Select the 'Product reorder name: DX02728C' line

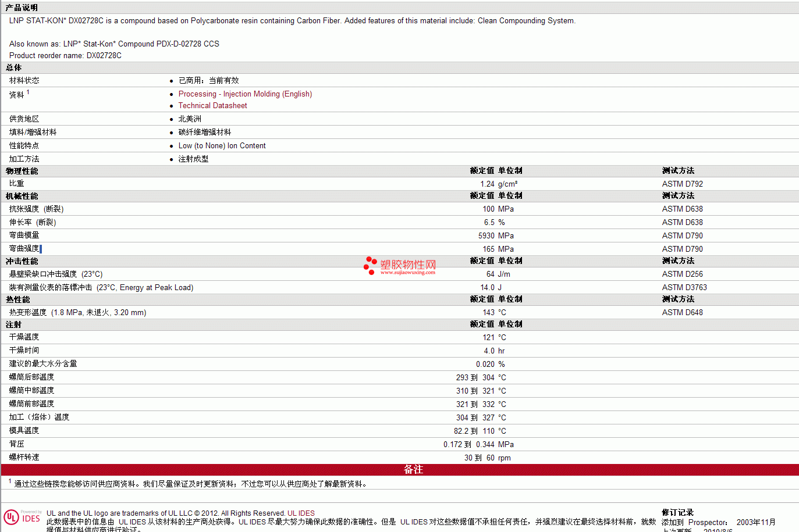tap(65, 56)
